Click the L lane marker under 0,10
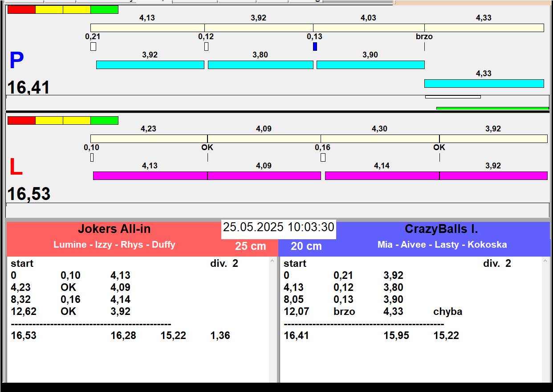Viewport: 553px width, 392px height. coord(92,157)
